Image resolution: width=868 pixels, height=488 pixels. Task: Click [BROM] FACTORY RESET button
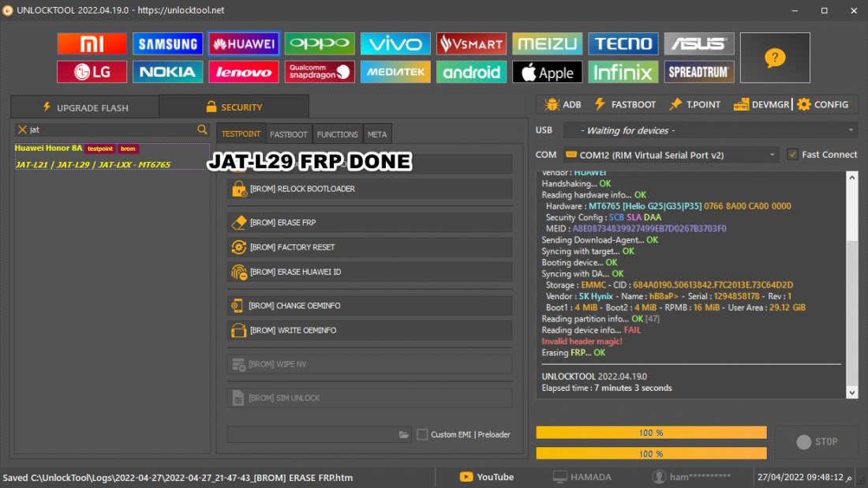tap(369, 247)
